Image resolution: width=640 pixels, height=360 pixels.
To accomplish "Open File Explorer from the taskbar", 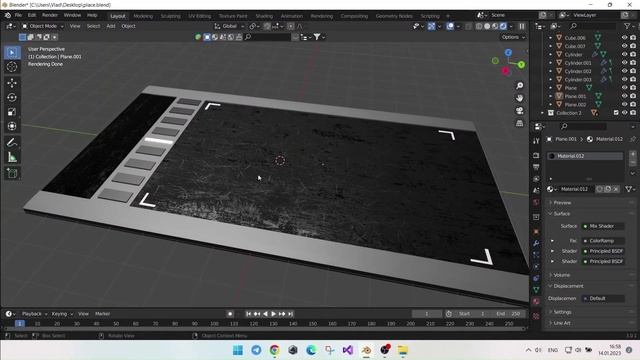I will (403, 350).
